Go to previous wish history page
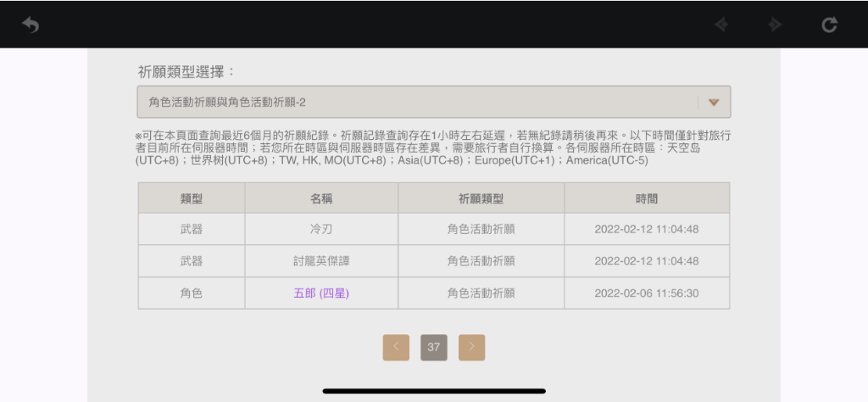 396,347
